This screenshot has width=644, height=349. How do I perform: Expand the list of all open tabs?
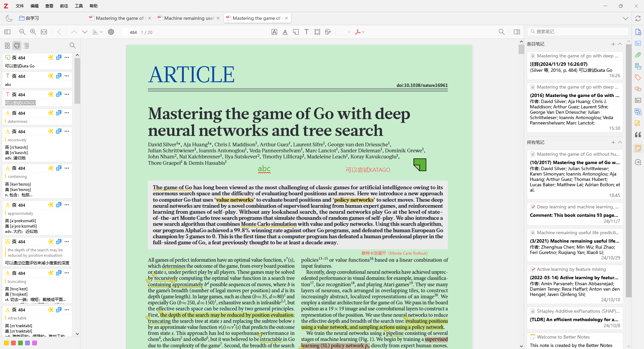626,18
